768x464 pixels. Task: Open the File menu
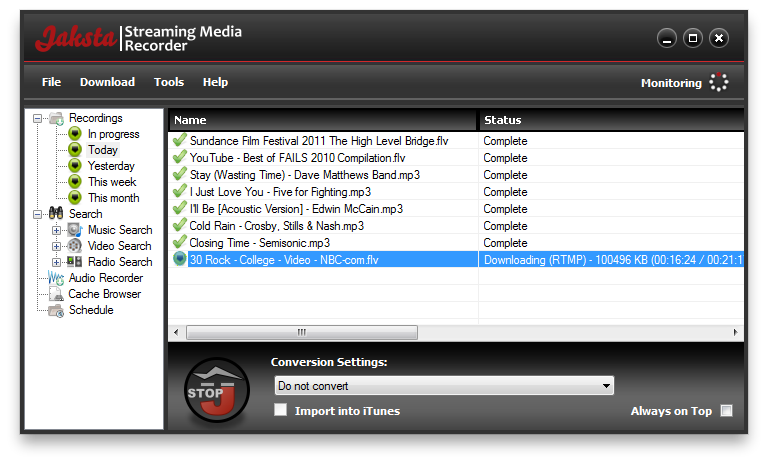(x=51, y=82)
